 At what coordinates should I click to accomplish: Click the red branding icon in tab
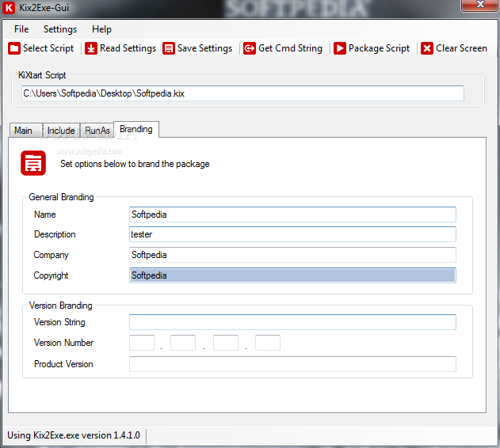coord(33,163)
